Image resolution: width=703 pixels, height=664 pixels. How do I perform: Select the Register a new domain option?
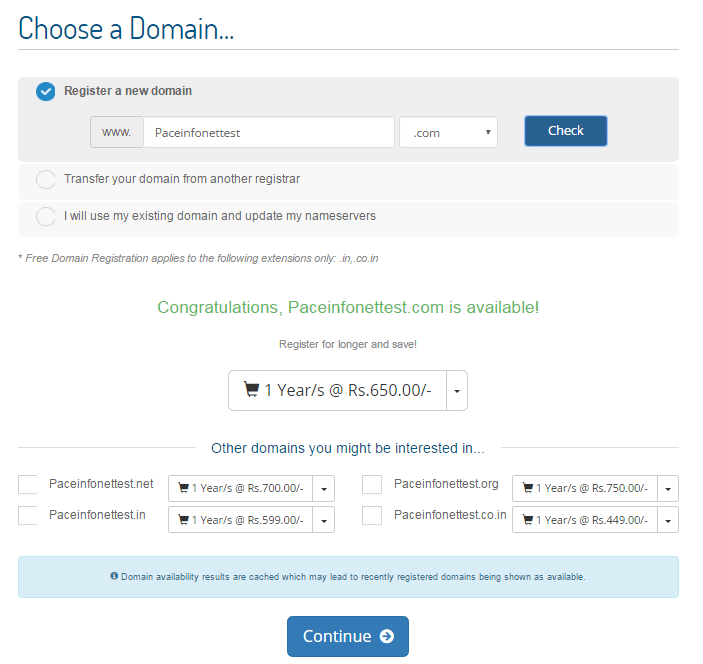46,92
